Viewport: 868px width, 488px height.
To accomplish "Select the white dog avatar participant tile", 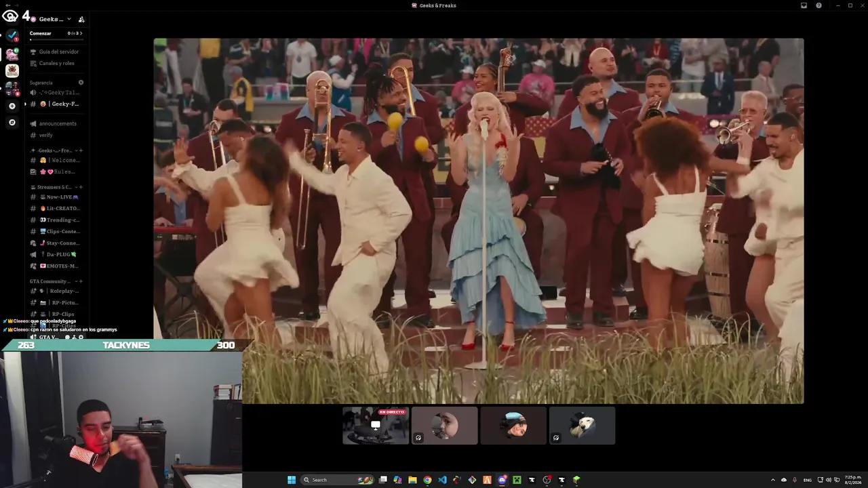I will pyautogui.click(x=583, y=426).
